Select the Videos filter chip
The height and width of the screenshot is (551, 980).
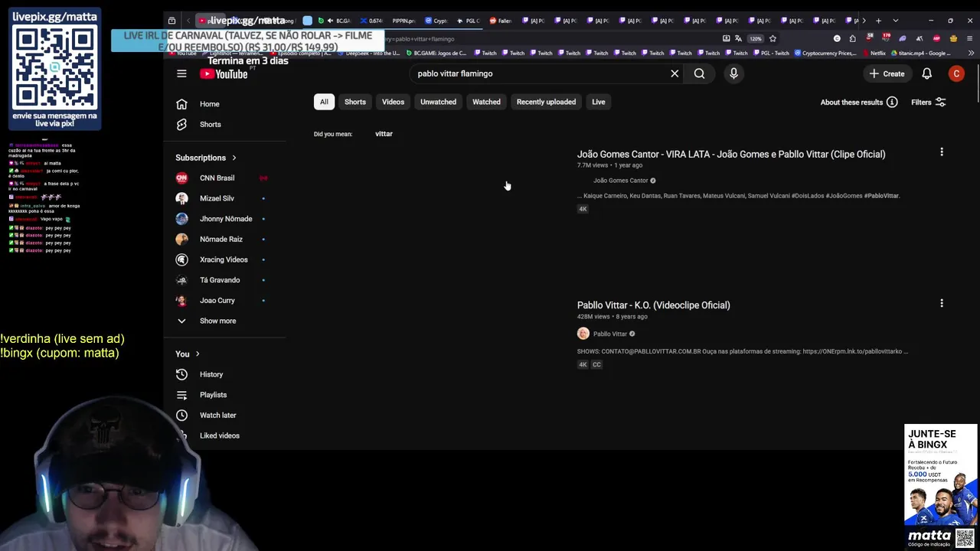pos(393,102)
